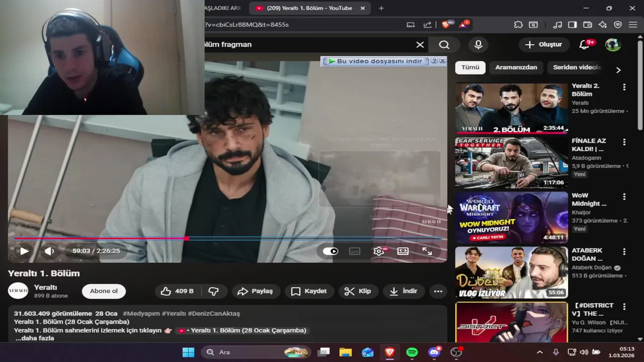This screenshot has width=644, height=362.
Task: Open the #DenizCanAktaş hashtag link
Action: 214,313
